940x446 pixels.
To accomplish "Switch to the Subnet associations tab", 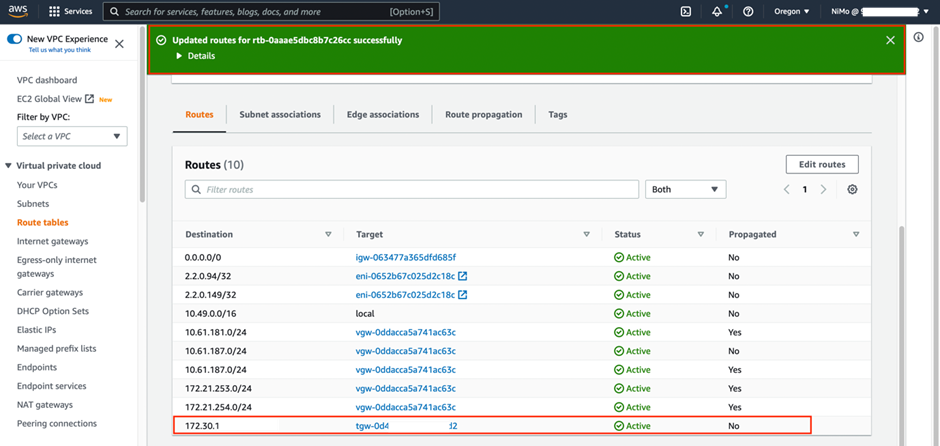I will coord(280,115).
